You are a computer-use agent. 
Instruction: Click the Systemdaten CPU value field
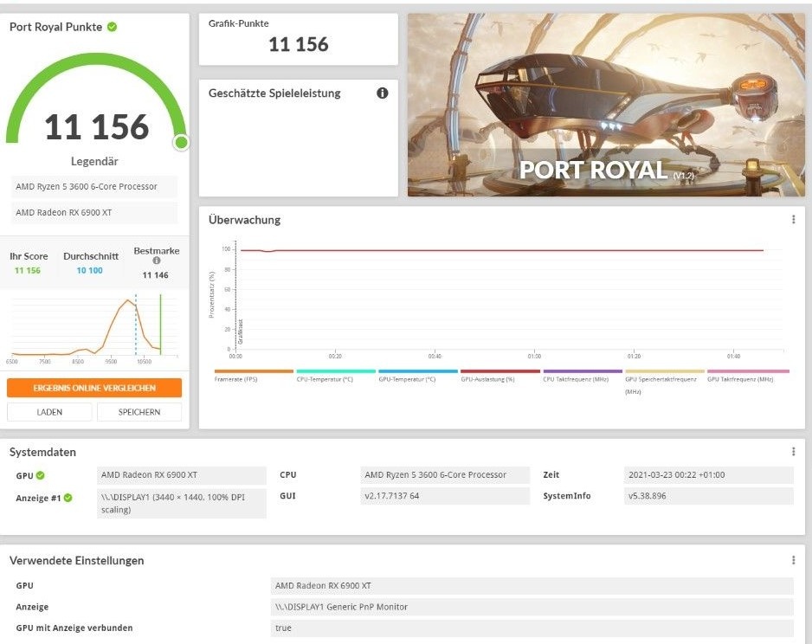coord(445,474)
